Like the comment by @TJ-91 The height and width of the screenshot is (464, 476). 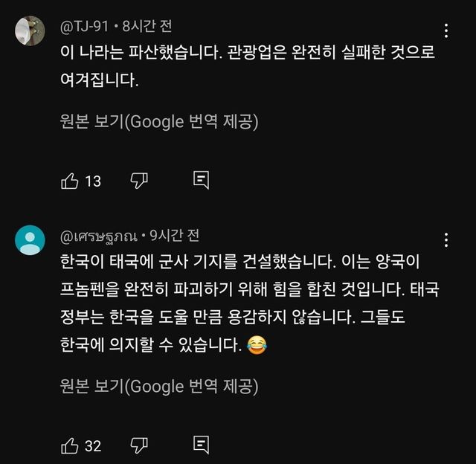[70, 181]
